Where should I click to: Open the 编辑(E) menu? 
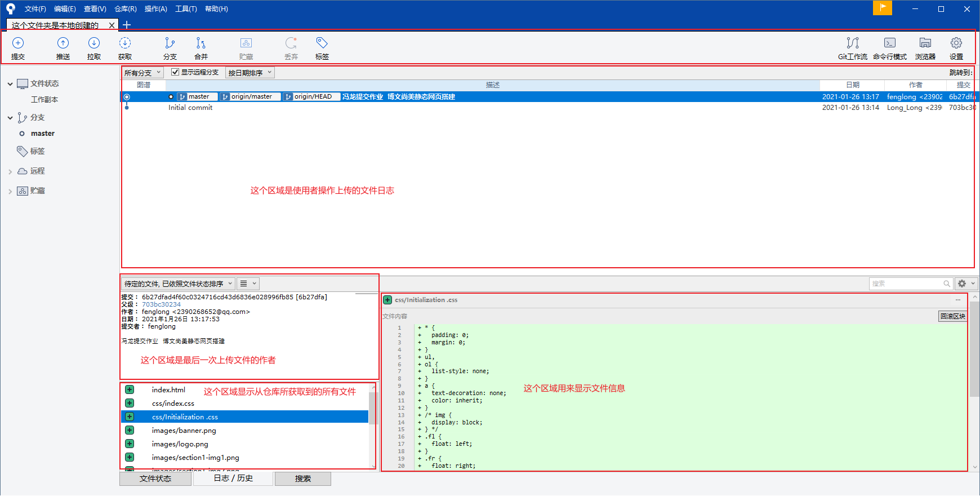[x=65, y=9]
